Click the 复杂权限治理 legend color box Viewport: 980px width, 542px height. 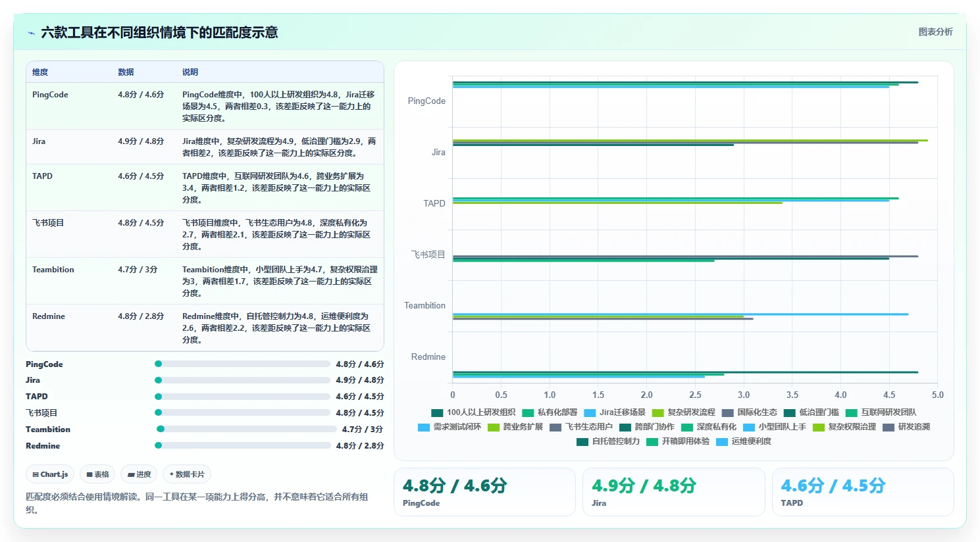click(819, 427)
